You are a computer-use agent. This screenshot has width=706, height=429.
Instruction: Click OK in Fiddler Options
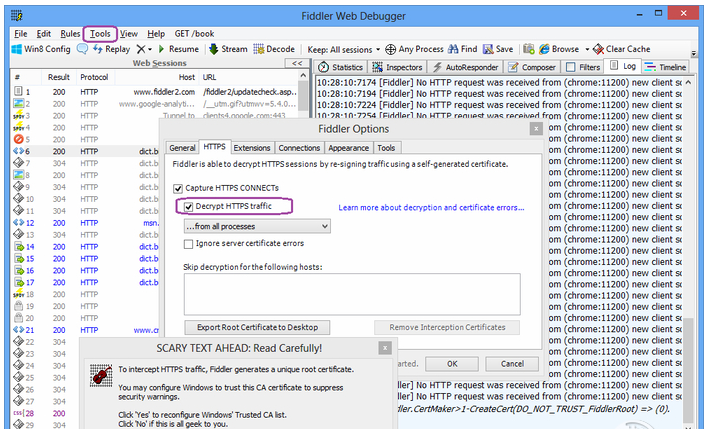click(x=452, y=364)
